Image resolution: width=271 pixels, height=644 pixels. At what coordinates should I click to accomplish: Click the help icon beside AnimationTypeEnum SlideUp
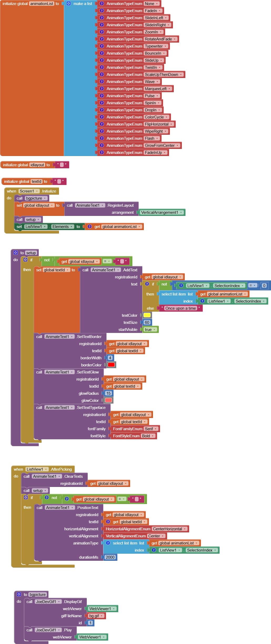pos(102,60)
